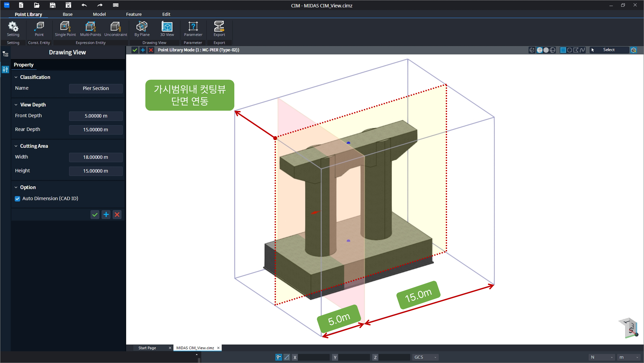Click the auto-rotate globe icon in viewport toolbar

click(x=532, y=50)
